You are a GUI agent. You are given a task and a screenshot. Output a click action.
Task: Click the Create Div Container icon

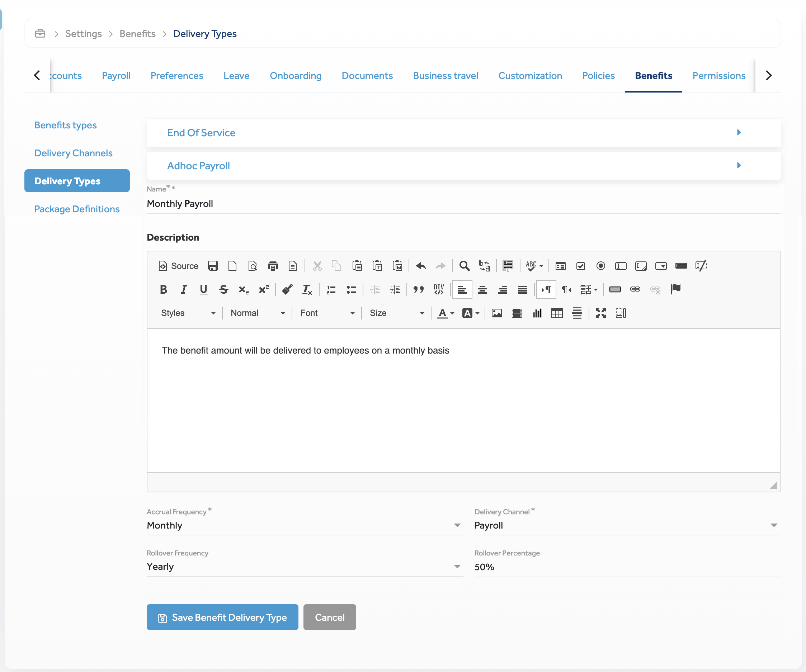pos(439,290)
